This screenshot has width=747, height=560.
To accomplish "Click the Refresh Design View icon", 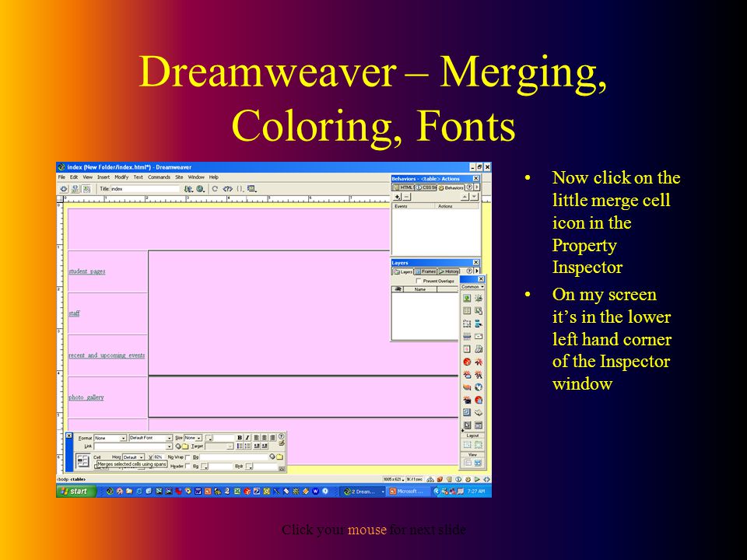I will point(215,189).
